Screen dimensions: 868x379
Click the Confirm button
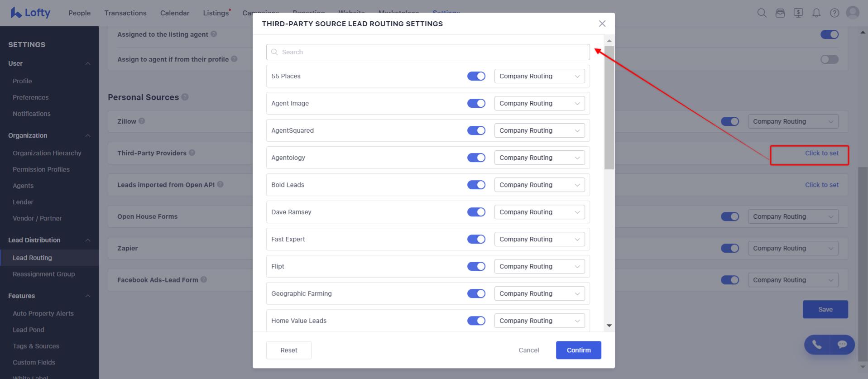579,350
